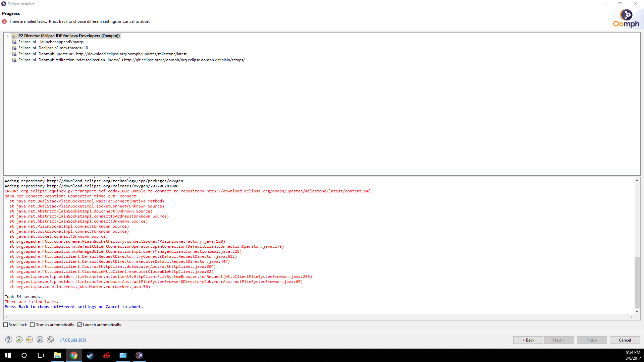Click the red There are failed tasks log line
This screenshot has height=362, width=644.
click(x=32, y=302)
